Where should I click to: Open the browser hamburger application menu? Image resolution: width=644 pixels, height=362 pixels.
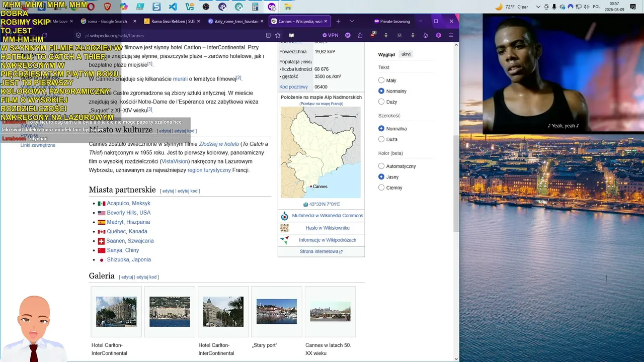coord(451,35)
